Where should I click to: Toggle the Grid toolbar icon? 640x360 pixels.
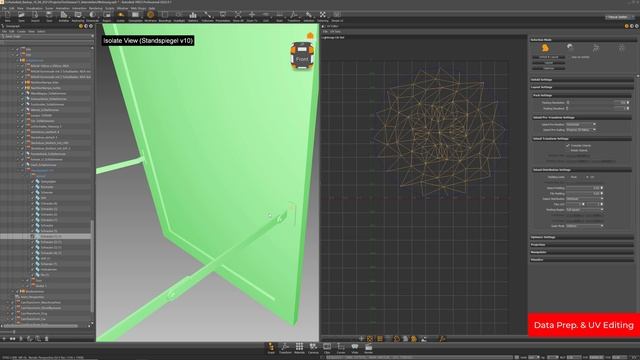(x=266, y=16)
